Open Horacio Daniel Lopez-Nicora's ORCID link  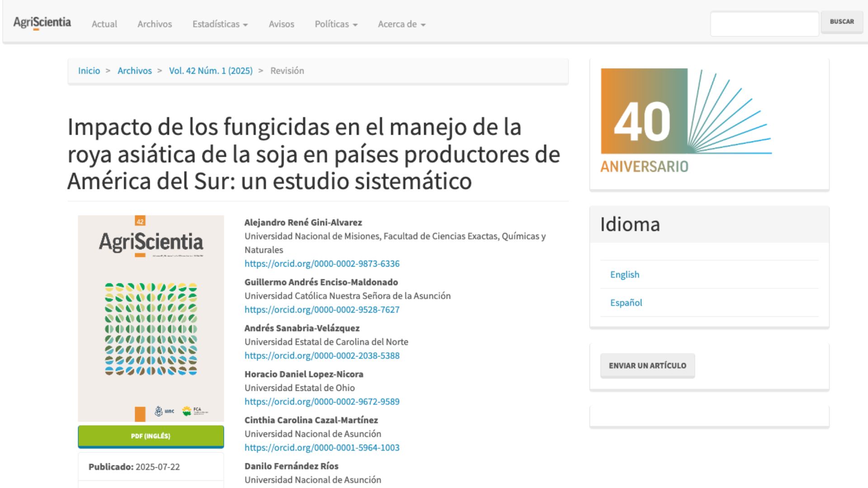click(322, 401)
